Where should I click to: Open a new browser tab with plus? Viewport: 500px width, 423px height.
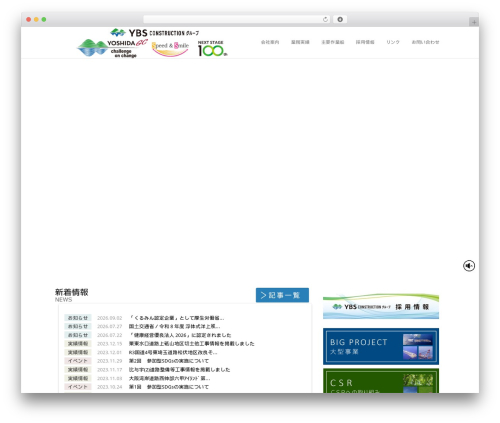pos(474,22)
